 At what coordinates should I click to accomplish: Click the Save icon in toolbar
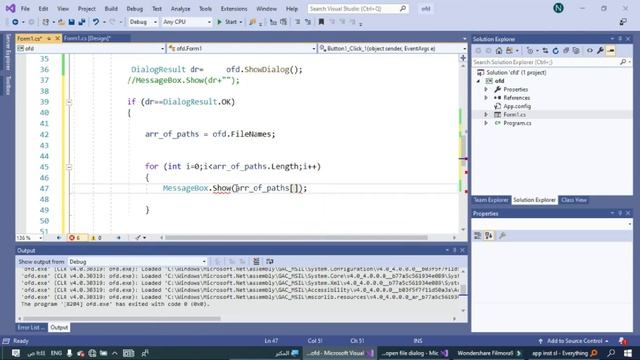click(x=71, y=22)
